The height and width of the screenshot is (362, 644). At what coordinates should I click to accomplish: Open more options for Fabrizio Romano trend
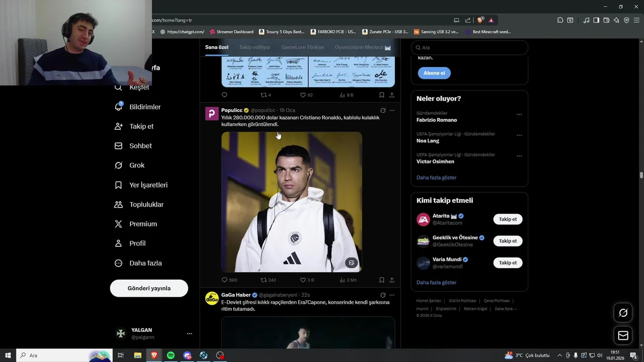point(519,115)
